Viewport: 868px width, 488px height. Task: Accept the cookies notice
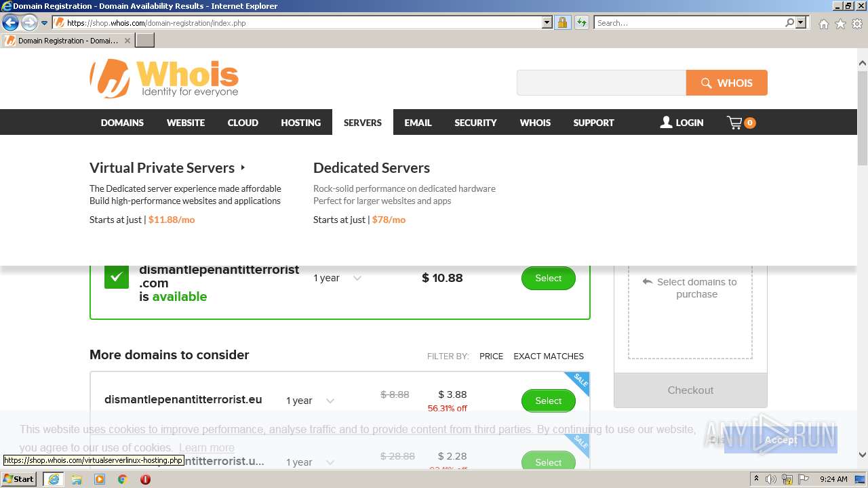click(781, 439)
